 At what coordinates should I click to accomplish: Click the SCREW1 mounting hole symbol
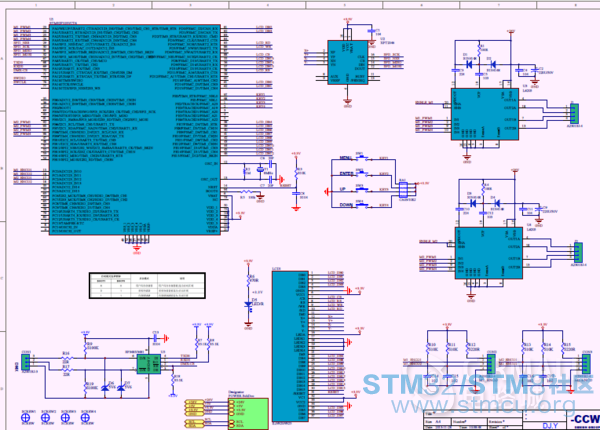click(26, 417)
